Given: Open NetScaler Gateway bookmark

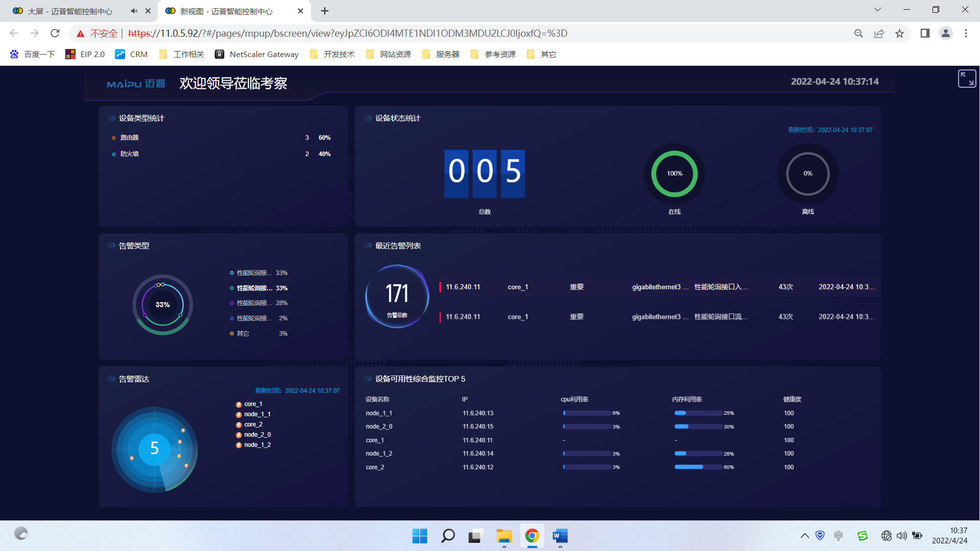Looking at the screenshot, I should (x=257, y=54).
